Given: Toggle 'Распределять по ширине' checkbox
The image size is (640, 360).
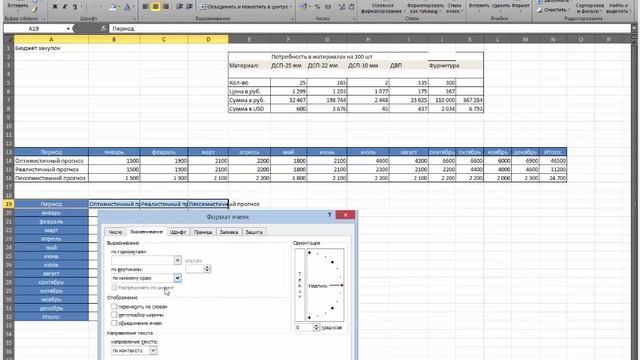Looking at the screenshot, I should [114, 287].
